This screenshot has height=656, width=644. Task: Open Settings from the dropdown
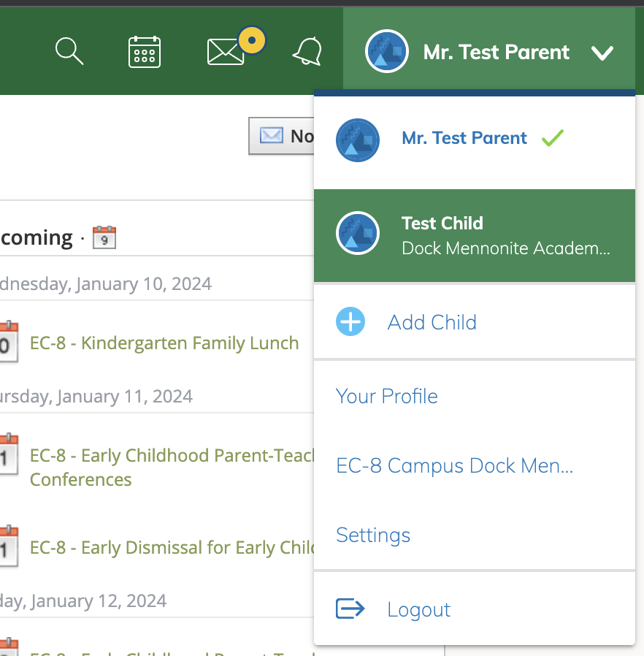click(x=373, y=535)
